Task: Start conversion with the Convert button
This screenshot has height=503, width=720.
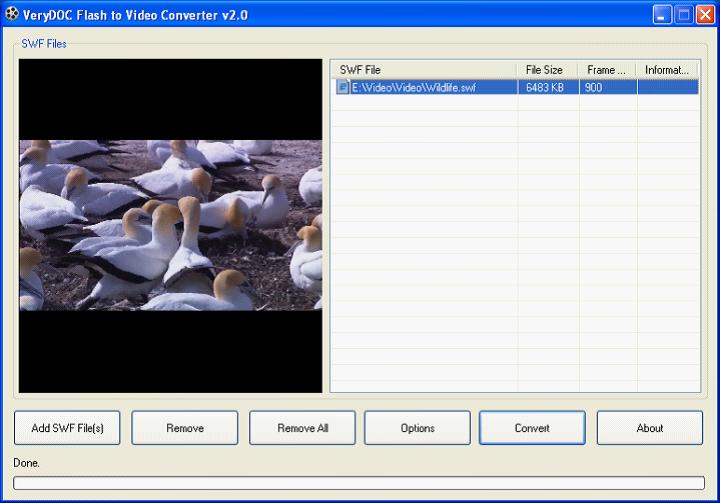Action: coord(532,428)
